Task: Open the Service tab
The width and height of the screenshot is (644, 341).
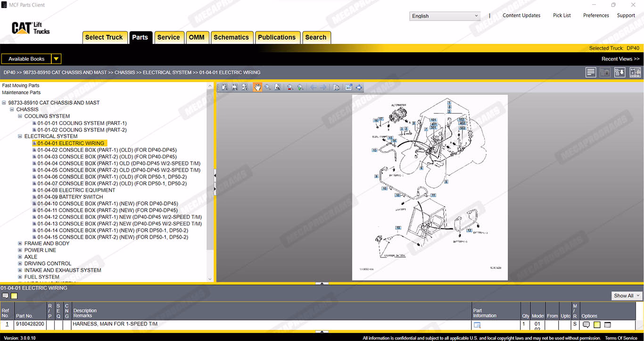Action: pyautogui.click(x=168, y=37)
